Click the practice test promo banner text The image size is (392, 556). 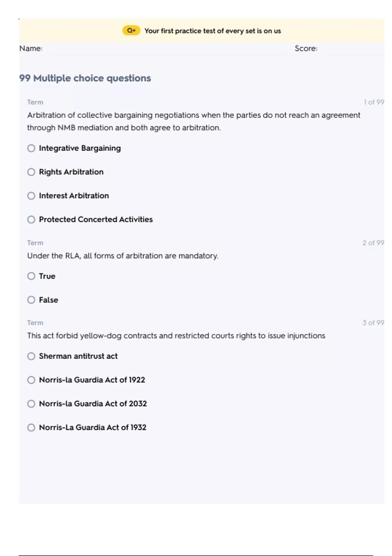212,31
